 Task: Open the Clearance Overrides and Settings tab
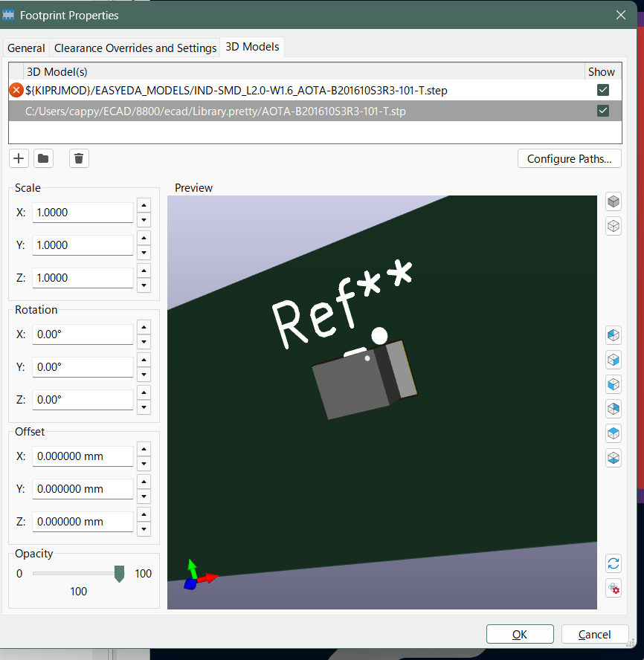pos(135,48)
